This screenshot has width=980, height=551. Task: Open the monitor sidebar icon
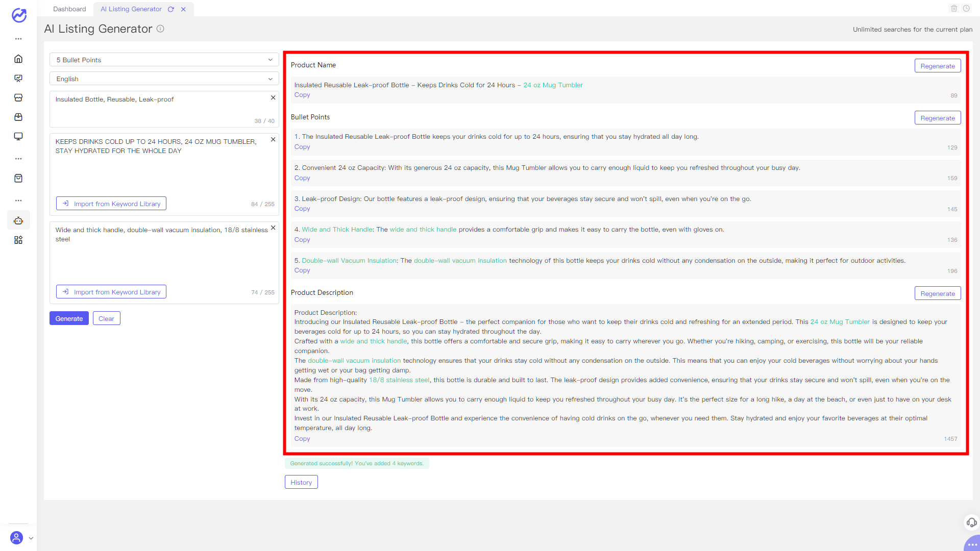pos(18,136)
